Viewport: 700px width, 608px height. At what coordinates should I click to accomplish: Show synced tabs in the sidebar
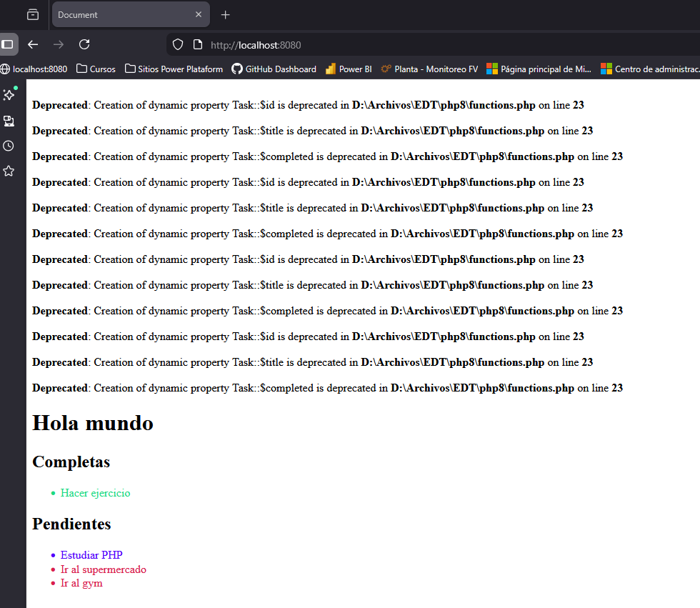click(9, 121)
